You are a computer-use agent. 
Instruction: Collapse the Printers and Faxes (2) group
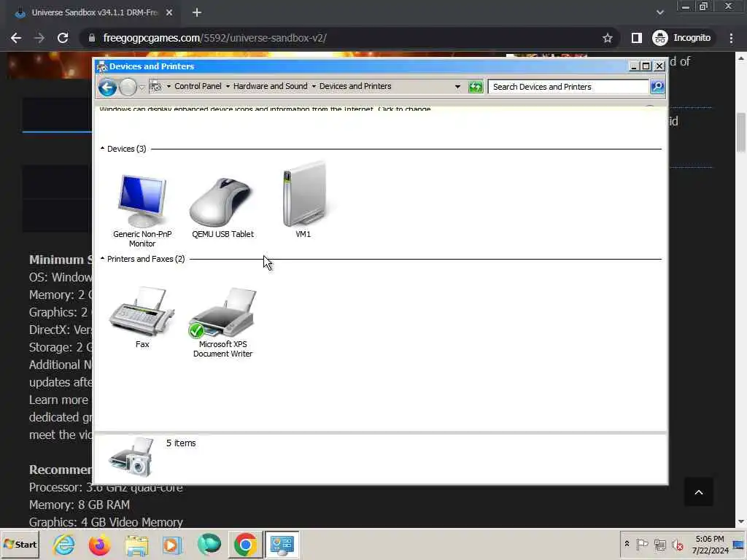102,259
